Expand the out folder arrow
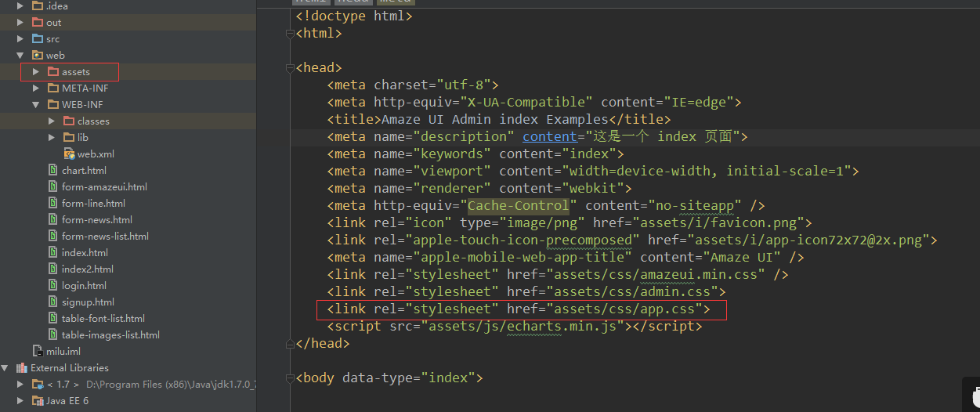 20,22
